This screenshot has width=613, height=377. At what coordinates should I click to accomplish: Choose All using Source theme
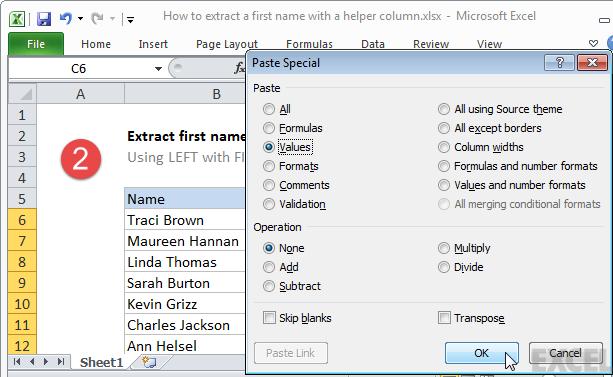coord(444,109)
